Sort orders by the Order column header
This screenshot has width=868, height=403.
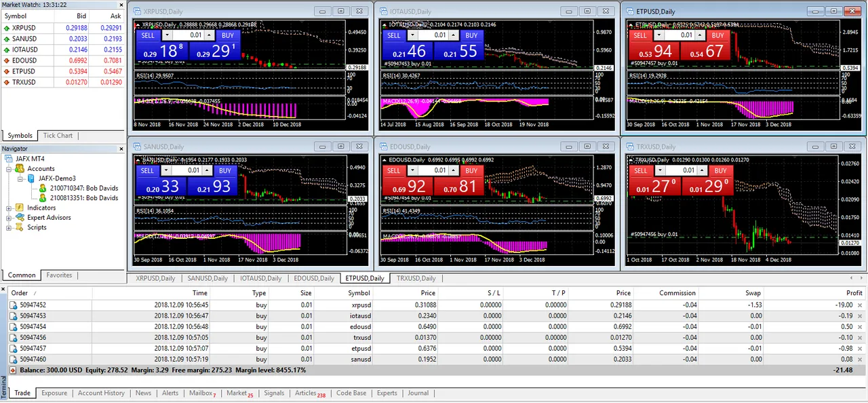(x=49, y=293)
